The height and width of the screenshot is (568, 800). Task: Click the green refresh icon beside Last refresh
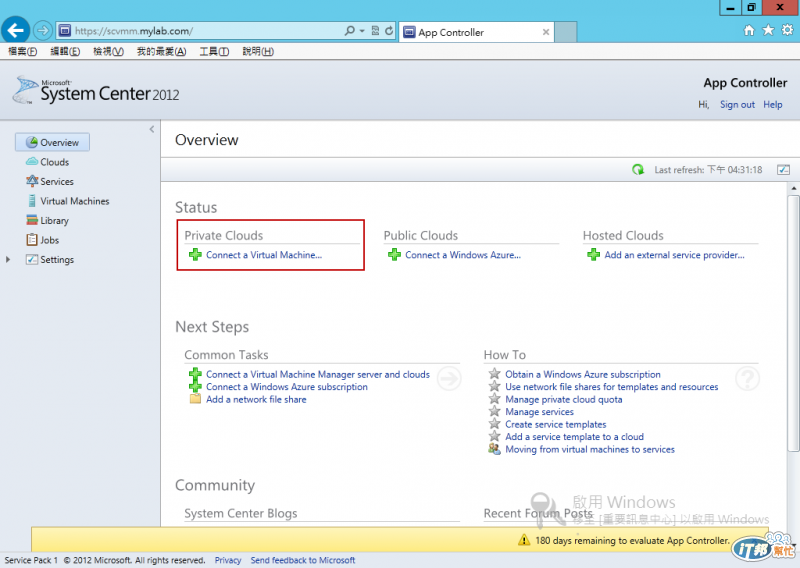click(638, 169)
